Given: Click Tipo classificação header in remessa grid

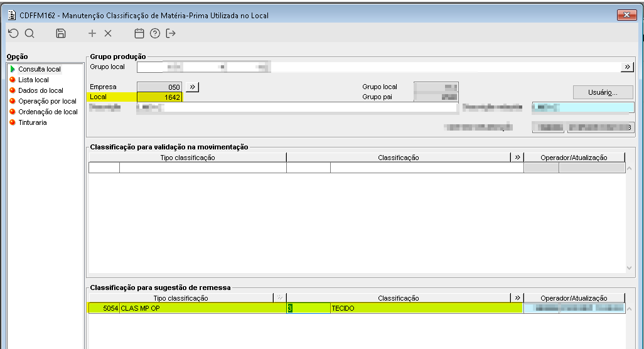Looking at the screenshot, I should click(x=181, y=299).
